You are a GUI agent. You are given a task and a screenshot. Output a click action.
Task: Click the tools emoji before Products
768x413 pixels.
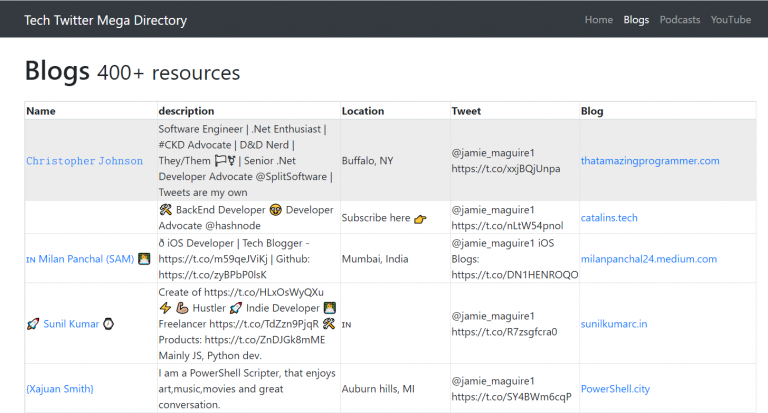329,323
